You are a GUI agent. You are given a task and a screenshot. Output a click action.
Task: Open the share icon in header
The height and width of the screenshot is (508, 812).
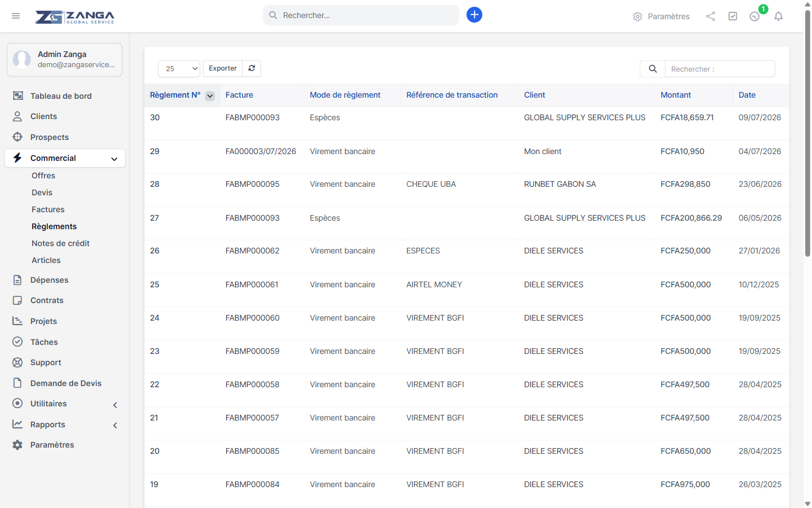pos(710,16)
